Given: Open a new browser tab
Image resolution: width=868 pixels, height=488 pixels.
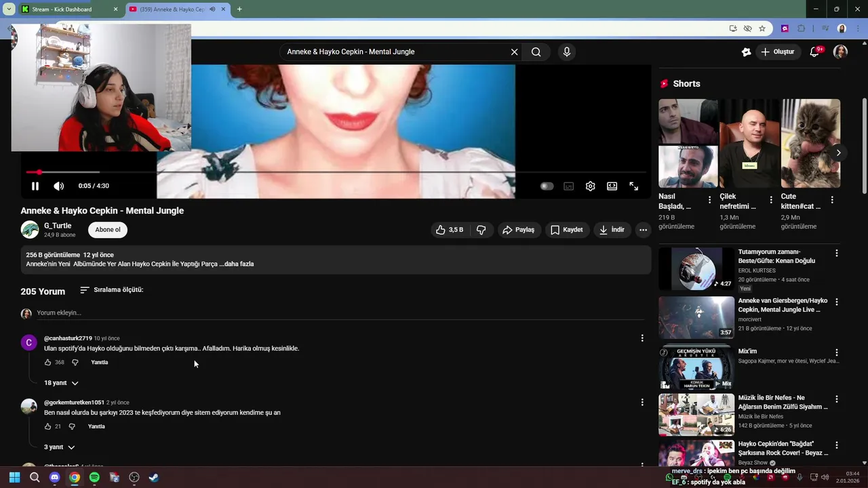Looking at the screenshot, I should click(x=239, y=9).
